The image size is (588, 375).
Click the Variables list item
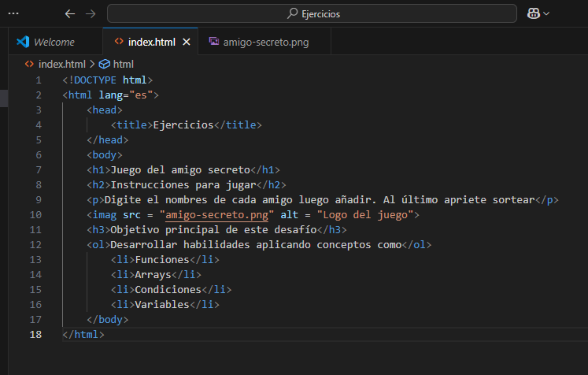coord(165,305)
